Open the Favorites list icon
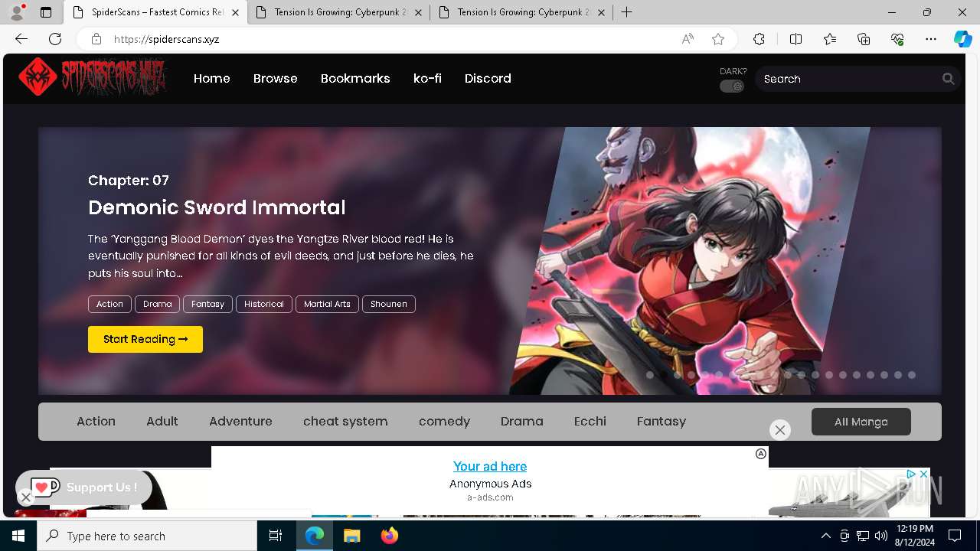The width and height of the screenshot is (980, 551). pos(830,39)
